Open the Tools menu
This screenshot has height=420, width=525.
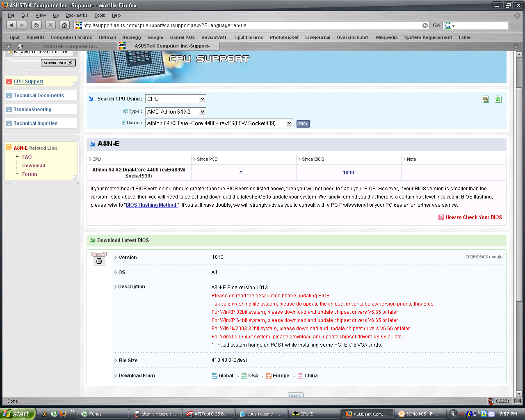pos(100,15)
